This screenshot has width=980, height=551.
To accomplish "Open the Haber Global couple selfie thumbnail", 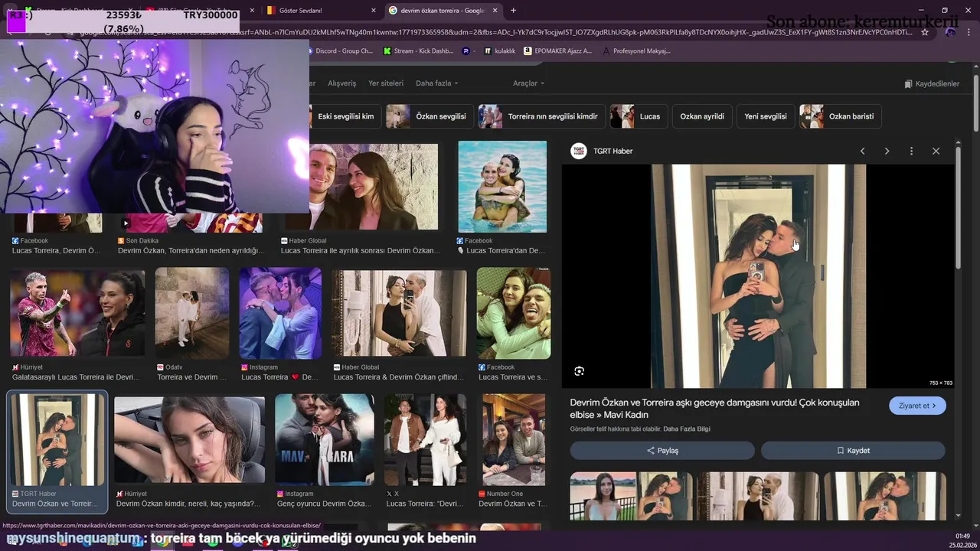I will point(374,186).
